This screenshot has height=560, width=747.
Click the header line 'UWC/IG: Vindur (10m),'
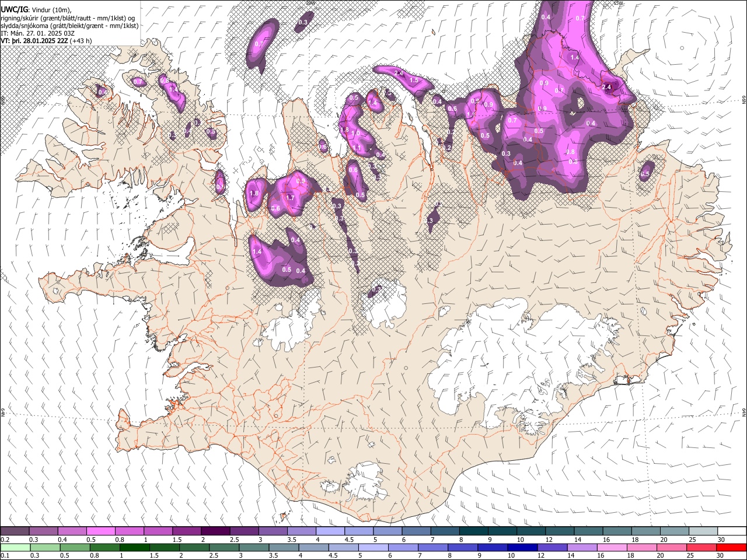click(x=35, y=9)
